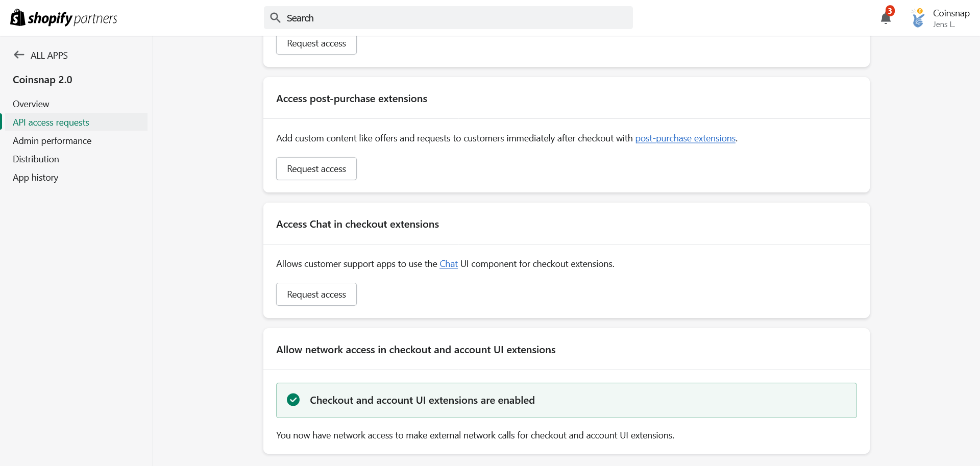Viewport: 980px width, 466px height.
Task: Click the 'Checkout and account UI extensions are enabled' banner
Action: pyautogui.click(x=566, y=400)
